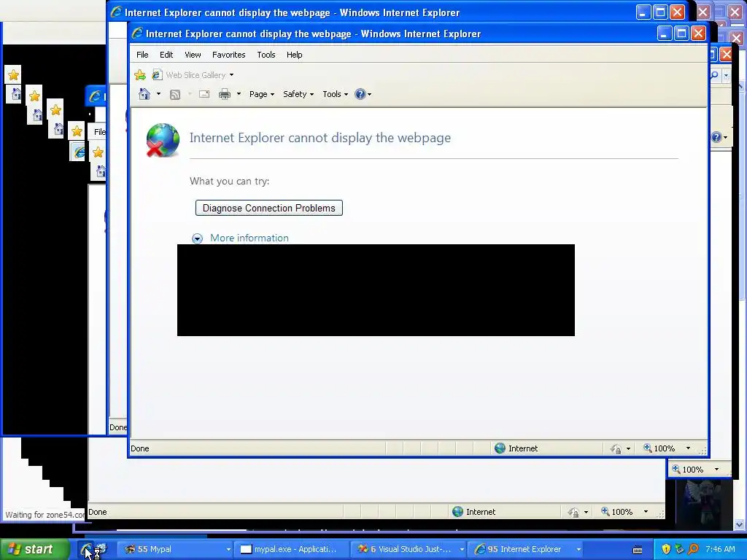Click the 55 Mypal taskbar group
747x560 pixels.
coord(174,549)
